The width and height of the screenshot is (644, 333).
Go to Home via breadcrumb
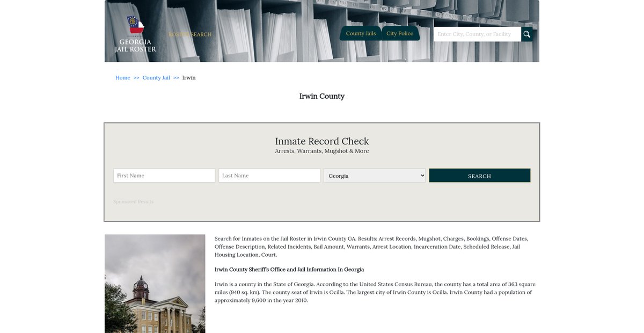(x=122, y=78)
